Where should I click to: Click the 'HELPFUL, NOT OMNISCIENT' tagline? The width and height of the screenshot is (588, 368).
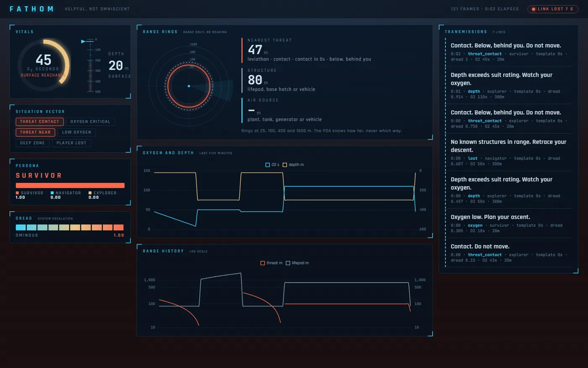[x=97, y=9]
